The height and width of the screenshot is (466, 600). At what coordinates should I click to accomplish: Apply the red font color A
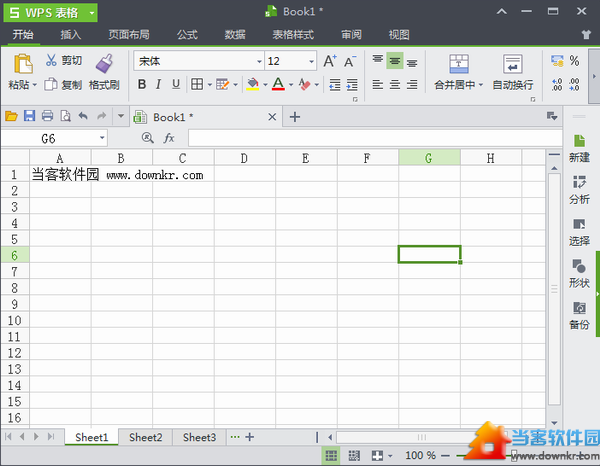[x=278, y=84]
